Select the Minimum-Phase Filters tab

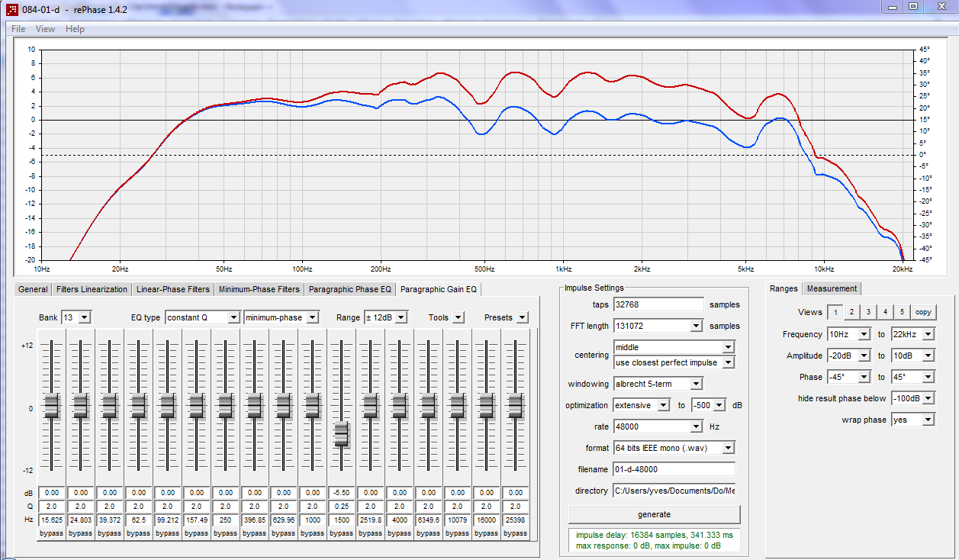click(x=259, y=289)
